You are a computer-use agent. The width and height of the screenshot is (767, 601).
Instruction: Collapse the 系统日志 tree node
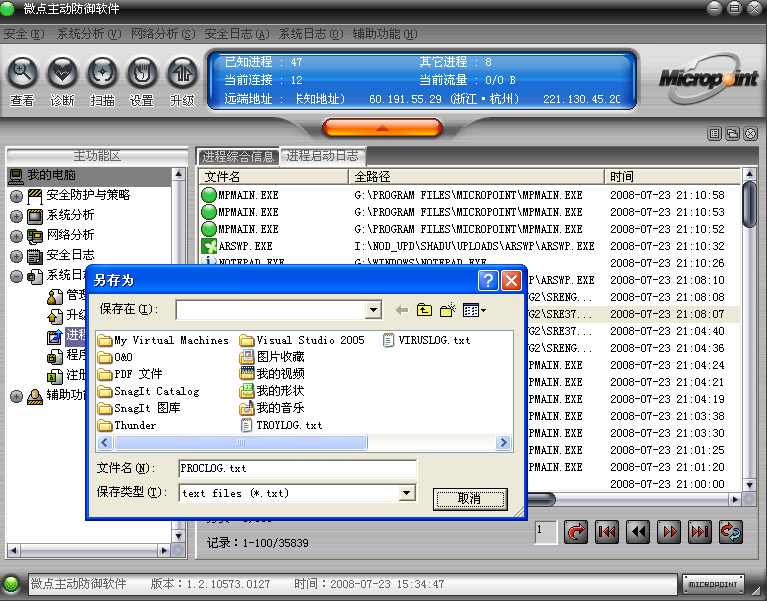[17, 276]
